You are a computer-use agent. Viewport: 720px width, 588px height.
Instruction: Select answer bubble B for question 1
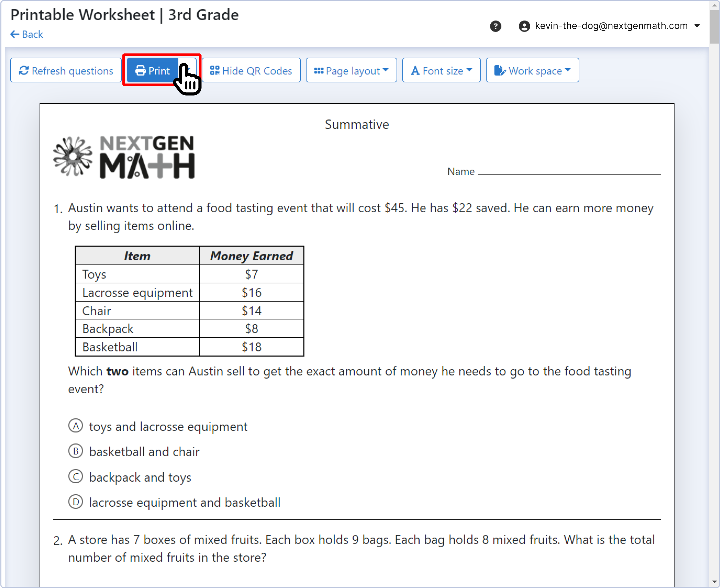[x=76, y=451]
